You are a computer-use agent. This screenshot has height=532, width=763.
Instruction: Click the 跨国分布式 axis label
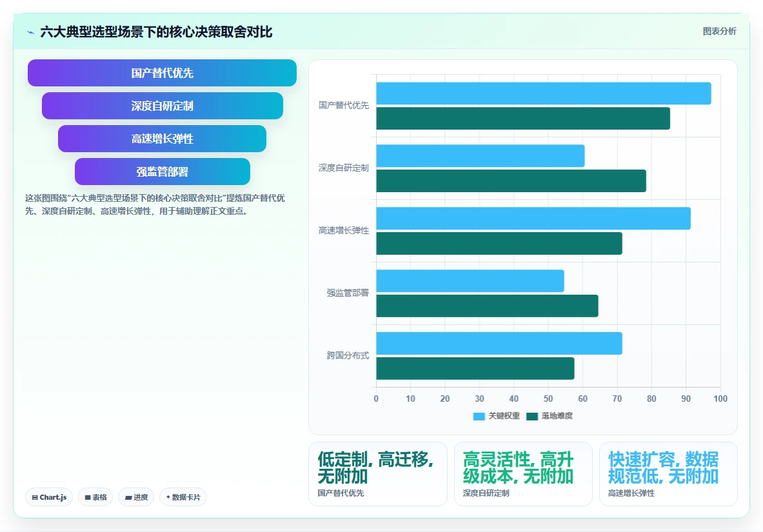pos(348,355)
